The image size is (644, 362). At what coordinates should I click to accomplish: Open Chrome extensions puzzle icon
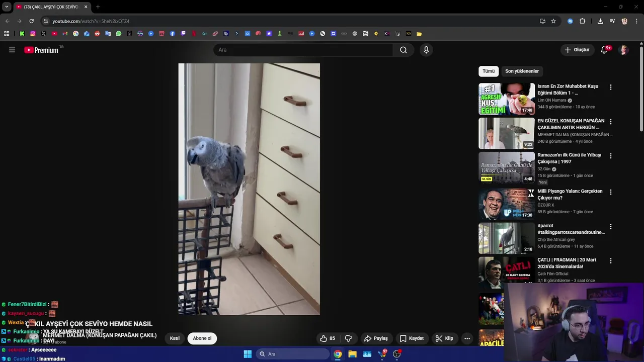pos(582,21)
